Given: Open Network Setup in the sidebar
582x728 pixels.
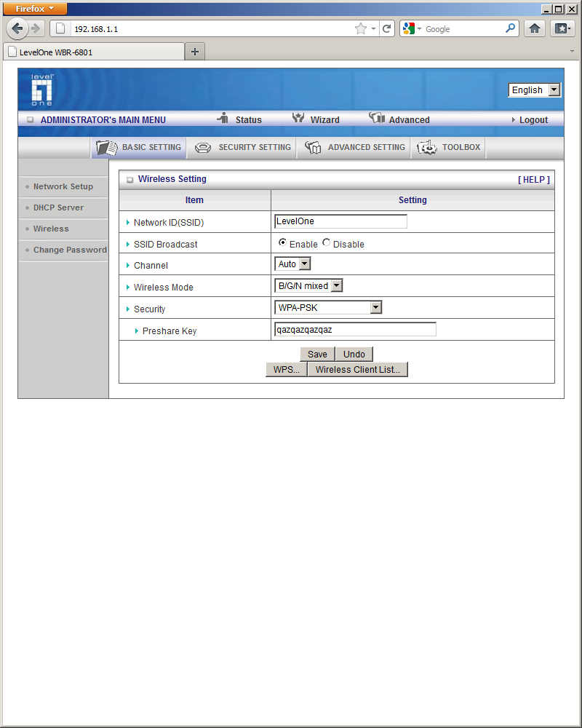Looking at the screenshot, I should pos(63,186).
